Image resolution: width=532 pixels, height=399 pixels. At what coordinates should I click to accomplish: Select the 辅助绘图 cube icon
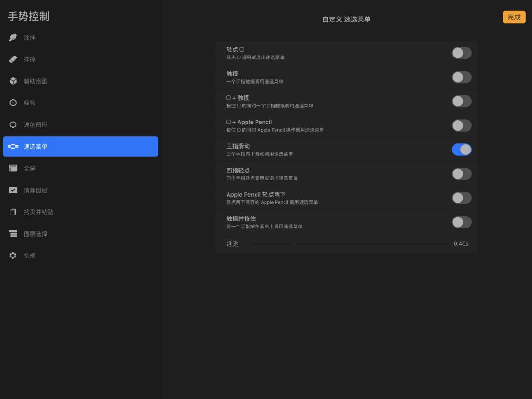point(13,81)
